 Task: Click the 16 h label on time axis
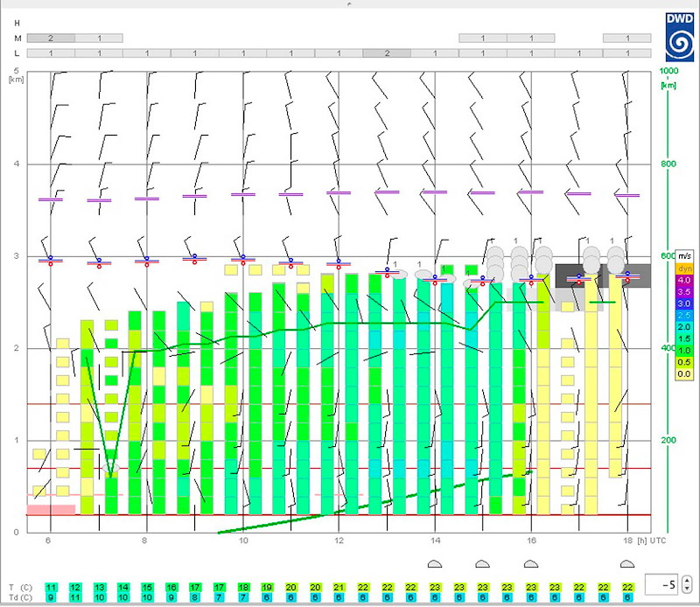[x=531, y=541]
